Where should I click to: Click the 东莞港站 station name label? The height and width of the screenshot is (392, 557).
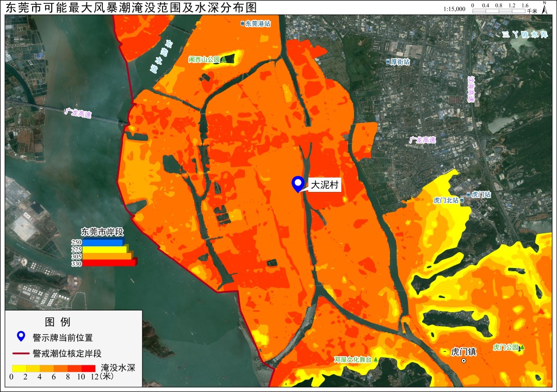[258, 24]
